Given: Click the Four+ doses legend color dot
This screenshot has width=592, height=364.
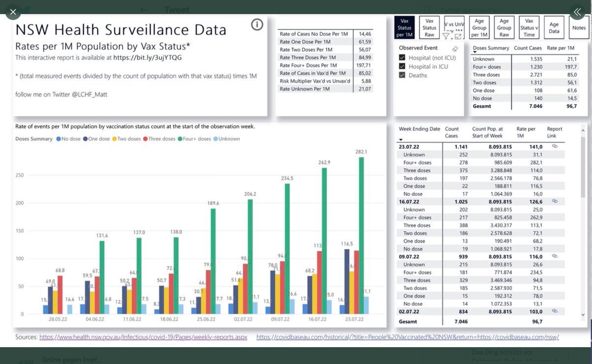Looking at the screenshot, I should [181, 139].
